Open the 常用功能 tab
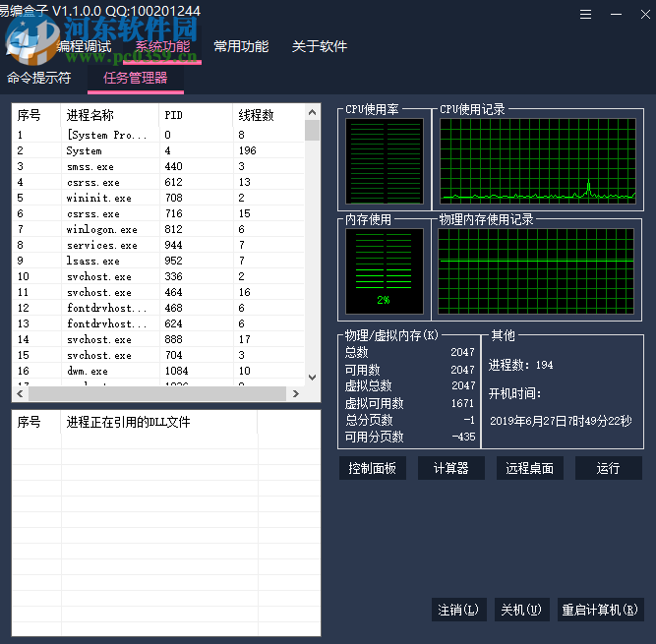This screenshot has width=656, height=644. [241, 46]
